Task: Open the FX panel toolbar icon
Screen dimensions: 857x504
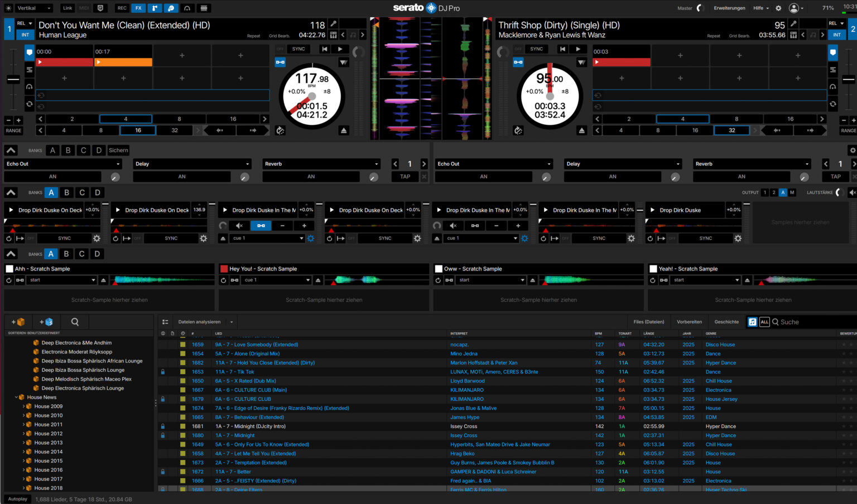Action: pos(138,8)
